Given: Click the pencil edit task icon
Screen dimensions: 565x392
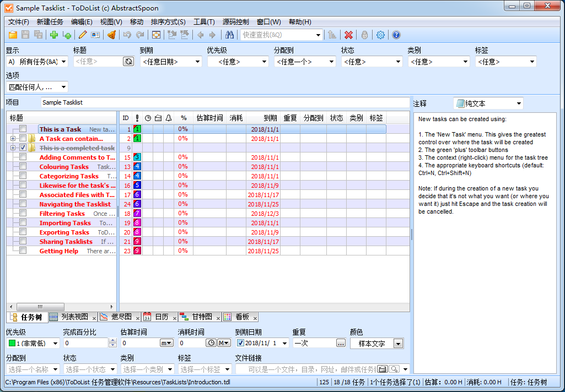Looking at the screenshot, I should click(x=83, y=35).
